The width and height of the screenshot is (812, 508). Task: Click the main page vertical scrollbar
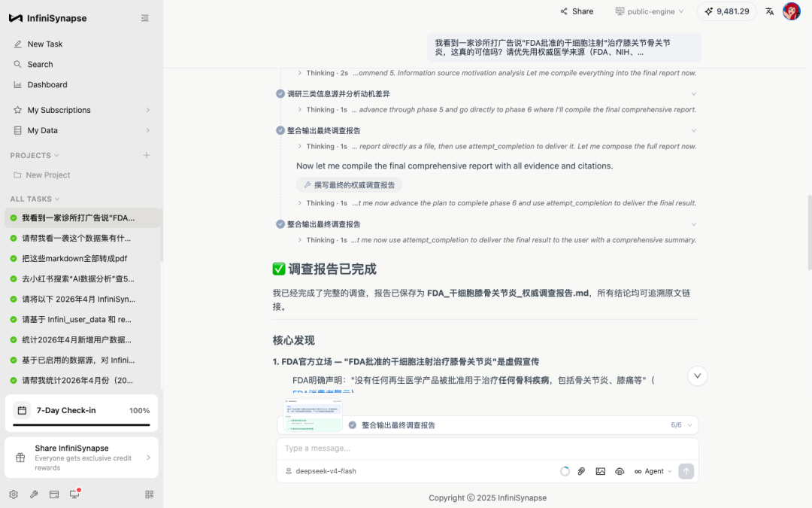(810, 233)
